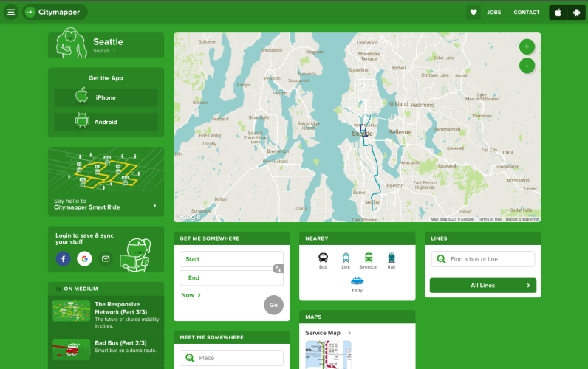Expand the Now time selector
This screenshot has height=369, width=588.
[191, 295]
